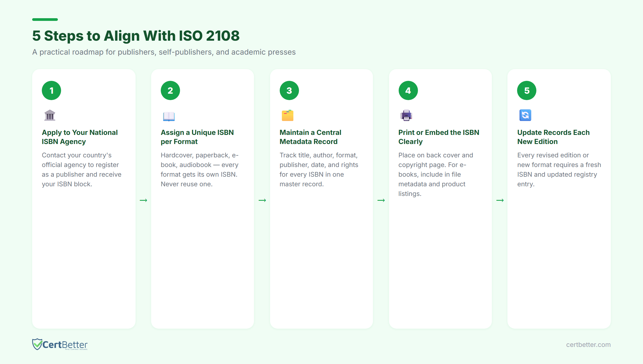The height and width of the screenshot is (364, 643).
Task: Click the CertBetter shield logo
Action: tap(37, 344)
